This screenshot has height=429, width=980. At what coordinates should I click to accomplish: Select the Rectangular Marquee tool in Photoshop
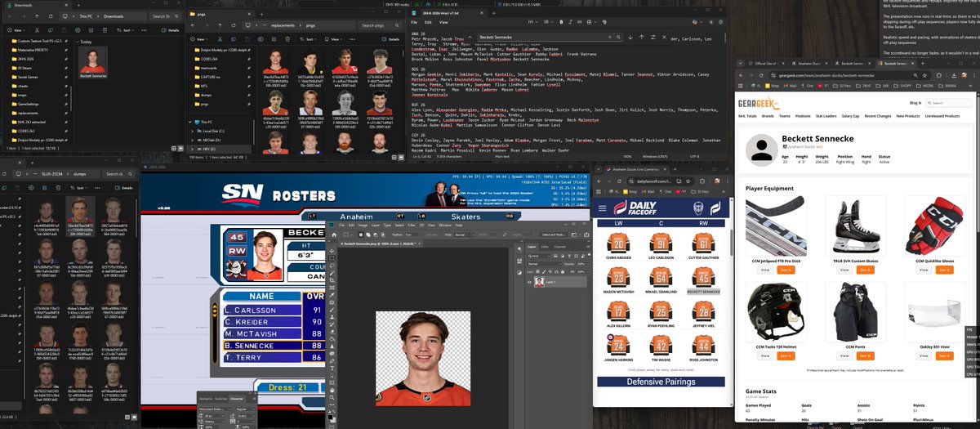click(x=332, y=258)
